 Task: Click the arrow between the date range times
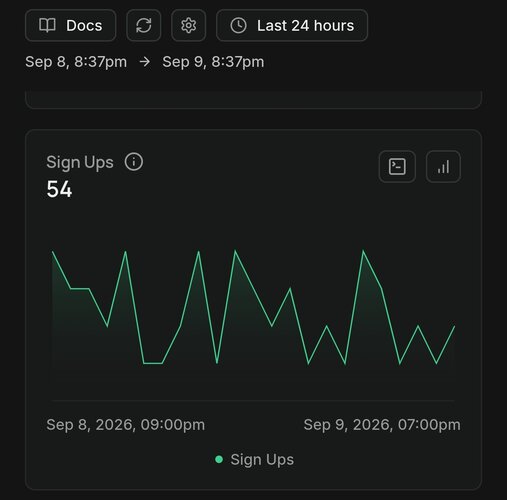point(145,62)
